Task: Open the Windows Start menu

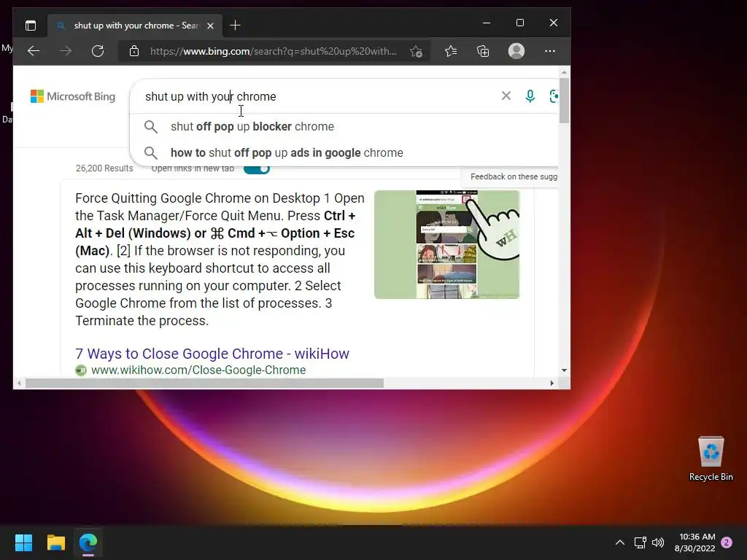Action: (x=23, y=542)
